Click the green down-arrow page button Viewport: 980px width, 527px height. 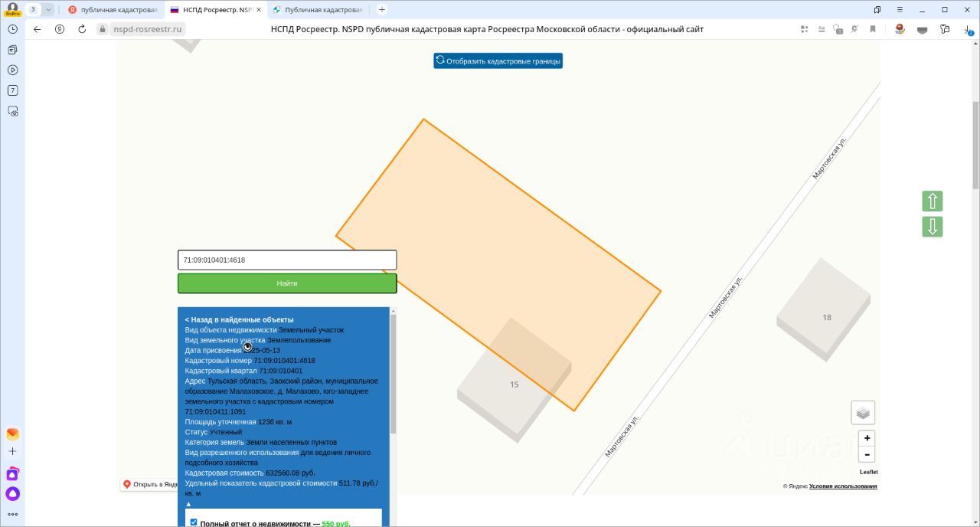tap(933, 227)
